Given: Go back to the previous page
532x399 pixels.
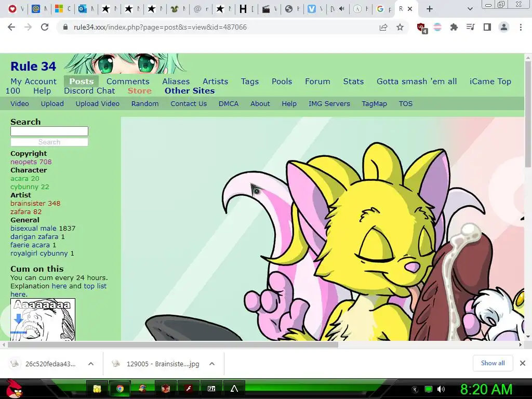Looking at the screenshot, I should point(11,27).
